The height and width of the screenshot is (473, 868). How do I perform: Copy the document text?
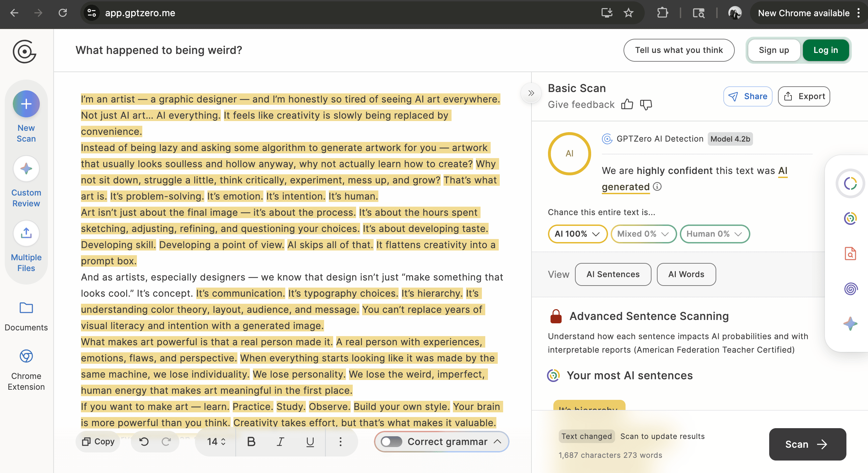(x=98, y=442)
